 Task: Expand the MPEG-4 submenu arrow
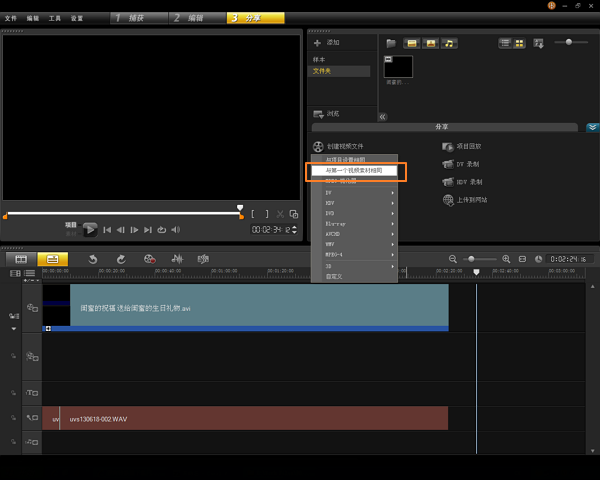click(393, 255)
